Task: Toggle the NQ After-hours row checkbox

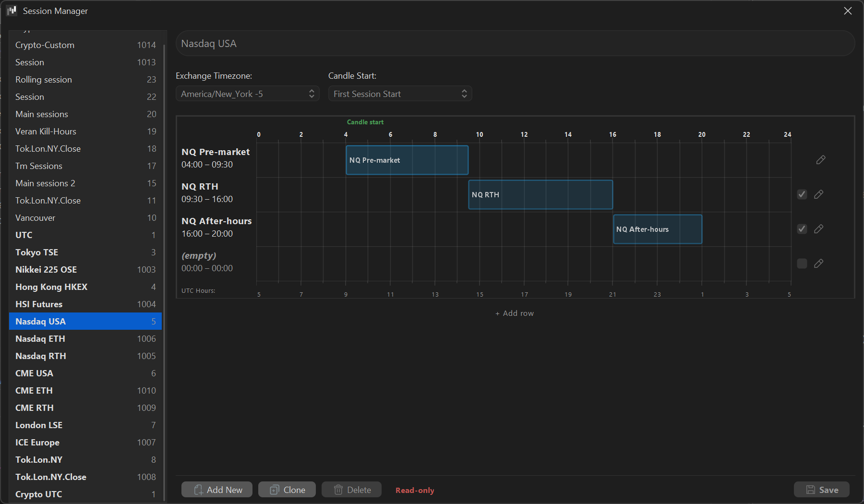Action: click(x=802, y=229)
